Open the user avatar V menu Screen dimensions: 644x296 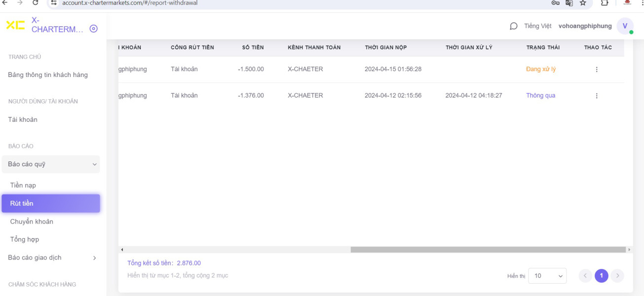(625, 26)
